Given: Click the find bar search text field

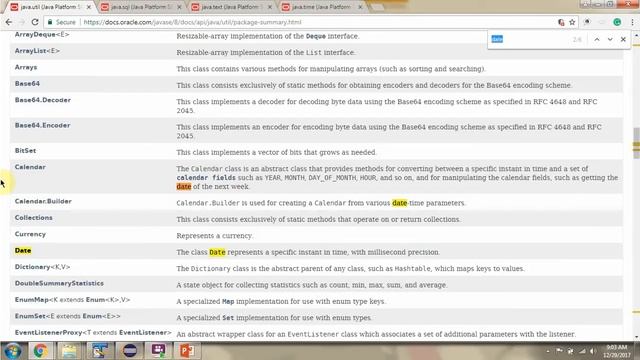Looking at the screenshot, I should click(529, 39).
